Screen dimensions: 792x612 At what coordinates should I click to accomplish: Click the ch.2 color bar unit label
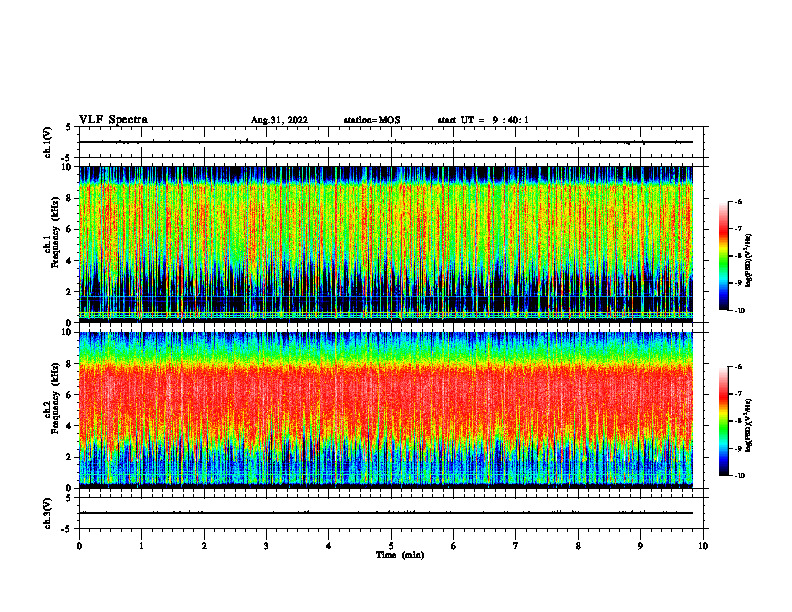pos(749,425)
